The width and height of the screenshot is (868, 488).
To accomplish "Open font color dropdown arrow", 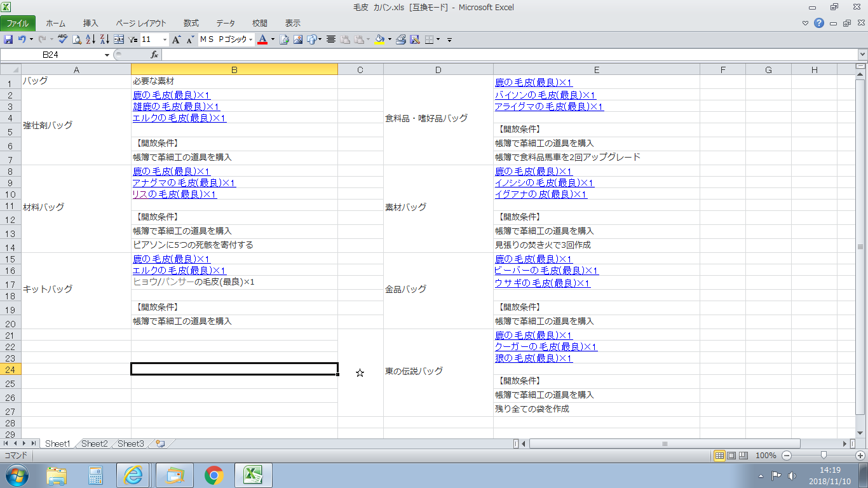I will pos(273,39).
